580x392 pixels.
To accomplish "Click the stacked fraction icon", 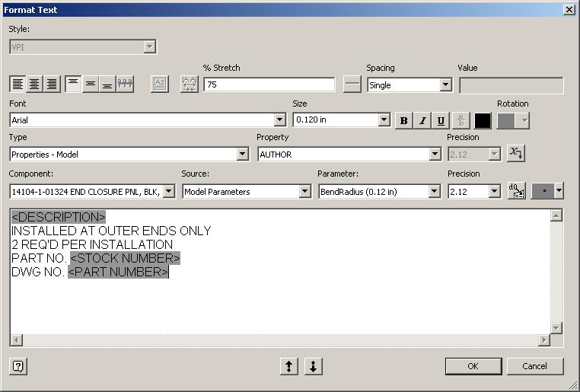I will 461,120.
